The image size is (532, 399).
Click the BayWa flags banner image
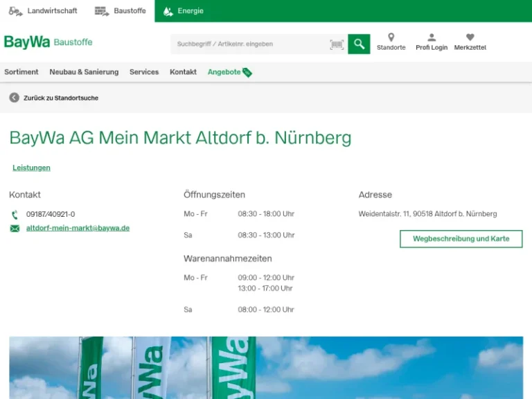coord(266,368)
